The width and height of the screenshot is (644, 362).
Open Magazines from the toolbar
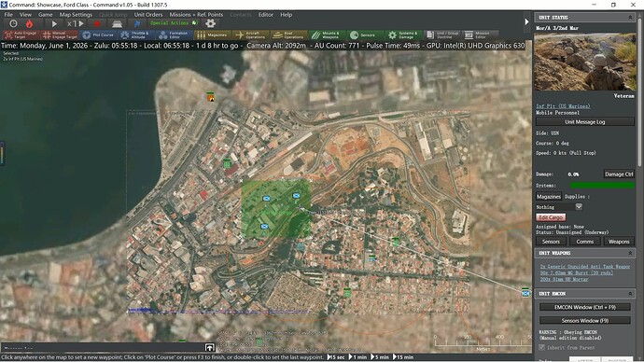[213, 35]
